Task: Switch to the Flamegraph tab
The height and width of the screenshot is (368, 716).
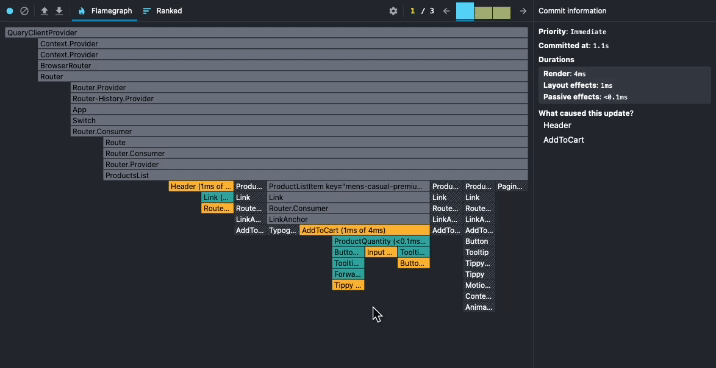Action: click(105, 11)
